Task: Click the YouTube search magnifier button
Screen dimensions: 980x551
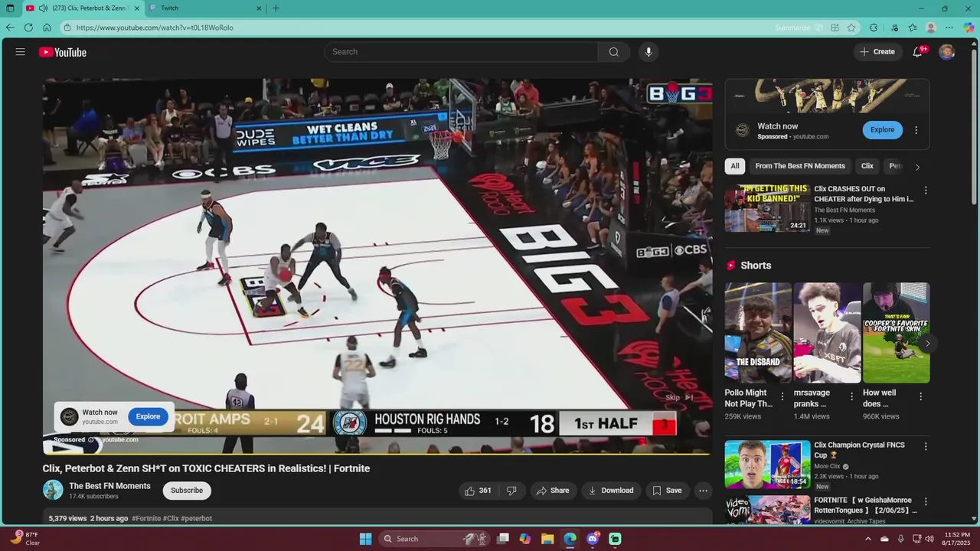Action: point(614,52)
